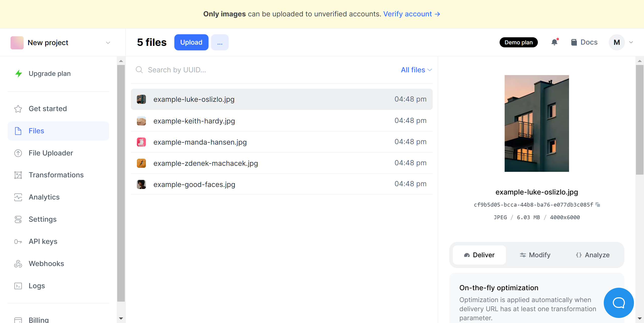
Task: Switch to the Analyze tab
Action: 593,255
